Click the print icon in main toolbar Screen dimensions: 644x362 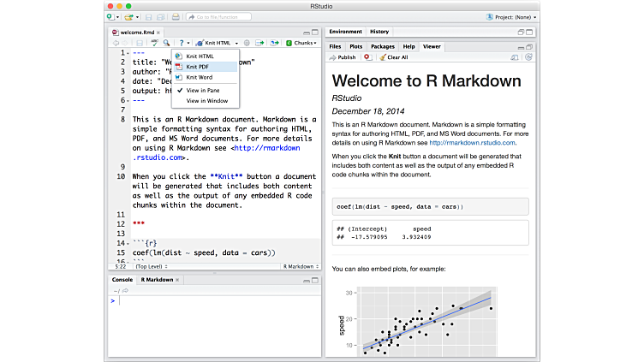[176, 16]
